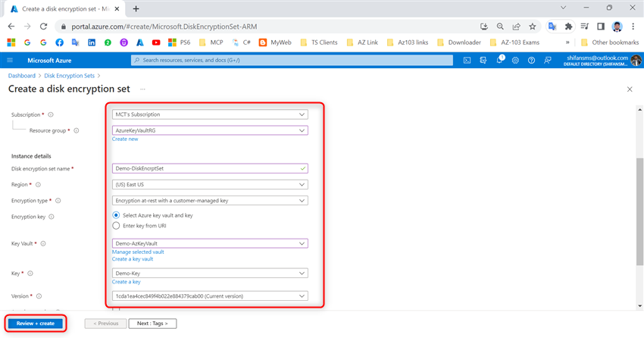The image size is (644, 338).
Task: Open the ellipsis menu beside the page title
Action: click(142, 89)
